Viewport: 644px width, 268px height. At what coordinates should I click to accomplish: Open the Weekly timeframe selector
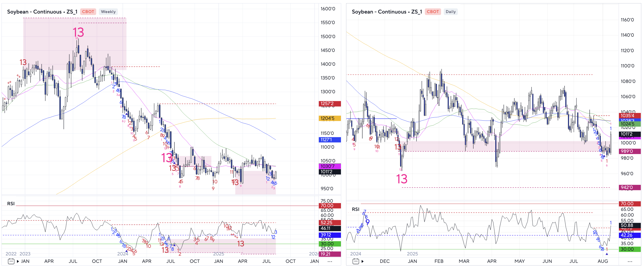coord(108,12)
